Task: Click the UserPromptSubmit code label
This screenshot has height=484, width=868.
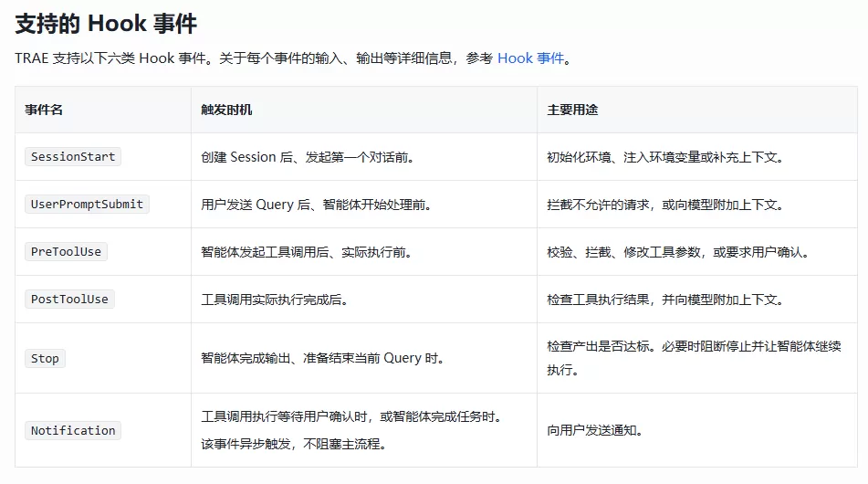Action: tap(87, 205)
